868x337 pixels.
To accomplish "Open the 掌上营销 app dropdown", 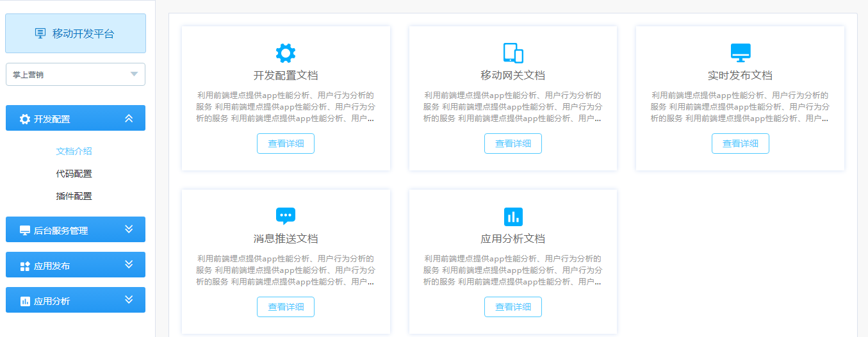I will tap(76, 74).
